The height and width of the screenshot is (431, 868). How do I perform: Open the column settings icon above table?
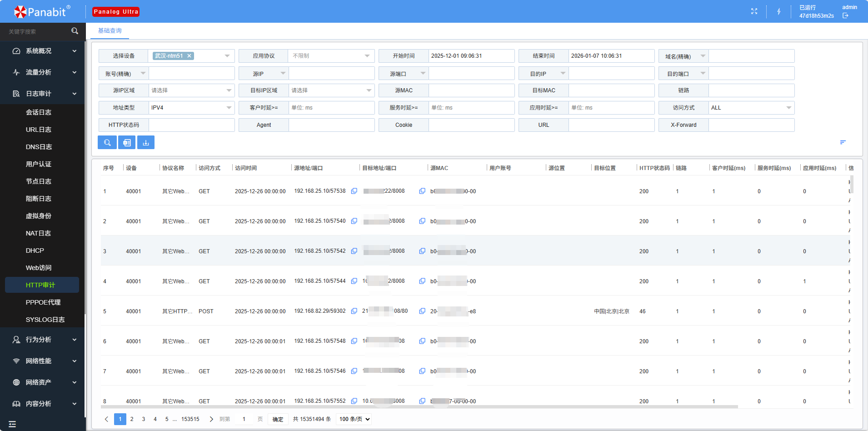click(x=843, y=143)
